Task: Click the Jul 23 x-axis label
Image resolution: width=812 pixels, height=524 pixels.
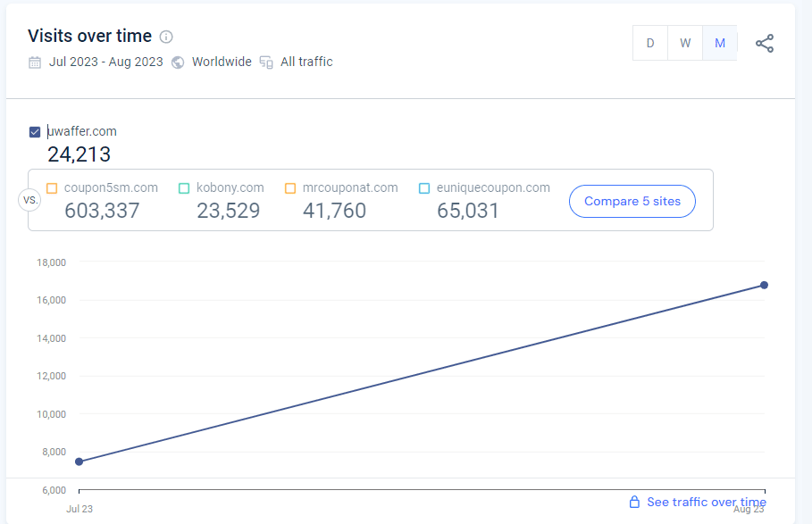Action: pyautogui.click(x=80, y=509)
